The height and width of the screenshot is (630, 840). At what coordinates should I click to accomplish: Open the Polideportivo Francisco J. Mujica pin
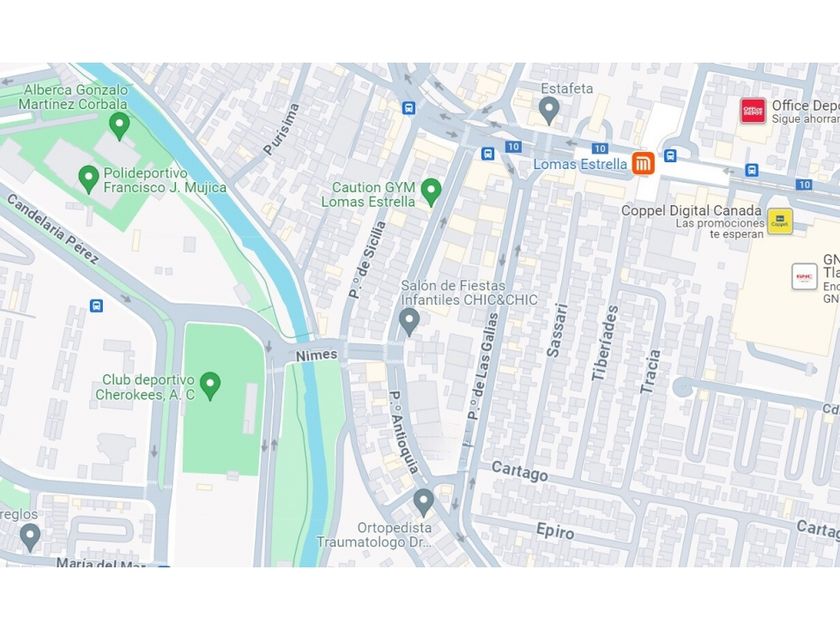pyautogui.click(x=88, y=180)
